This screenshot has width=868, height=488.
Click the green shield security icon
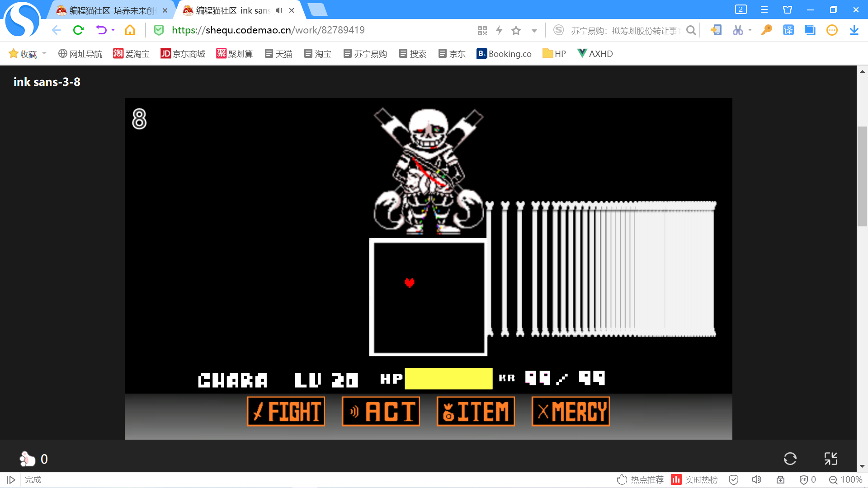(x=159, y=30)
